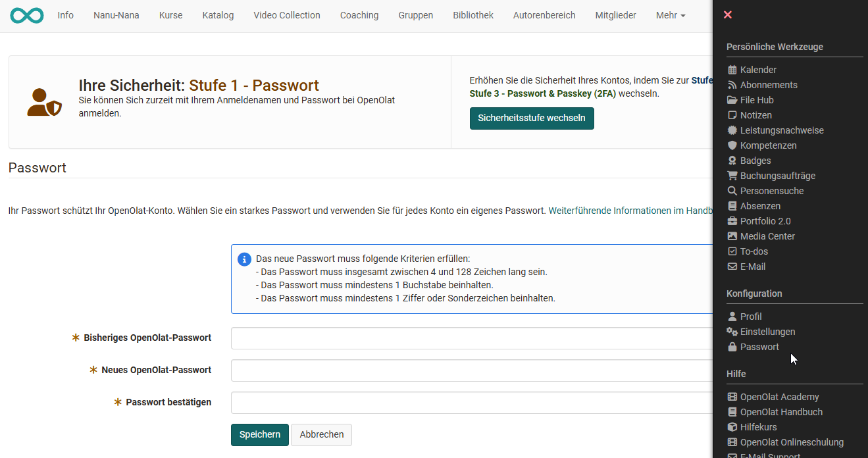Image resolution: width=868 pixels, height=458 pixels.
Task: Open File Hub folder icon
Action: [732, 100]
